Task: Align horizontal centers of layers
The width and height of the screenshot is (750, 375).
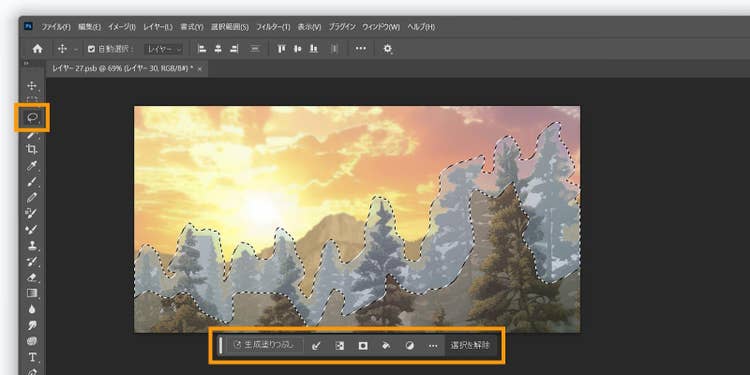Action: [218, 49]
